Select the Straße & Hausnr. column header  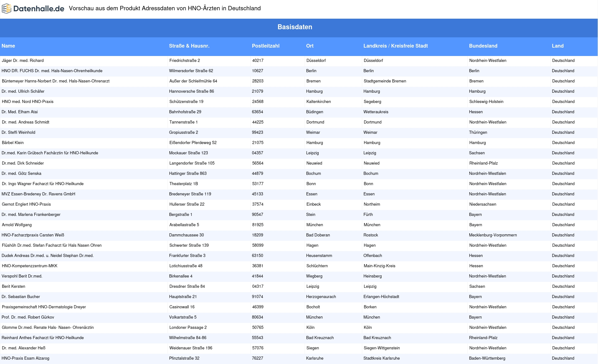[189, 46]
